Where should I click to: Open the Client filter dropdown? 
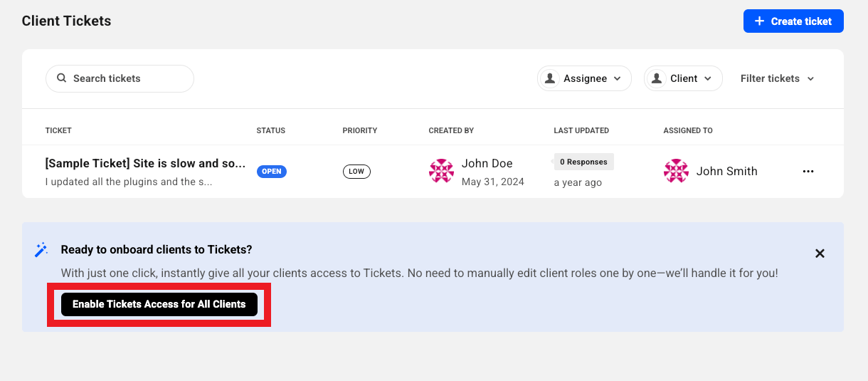683,78
